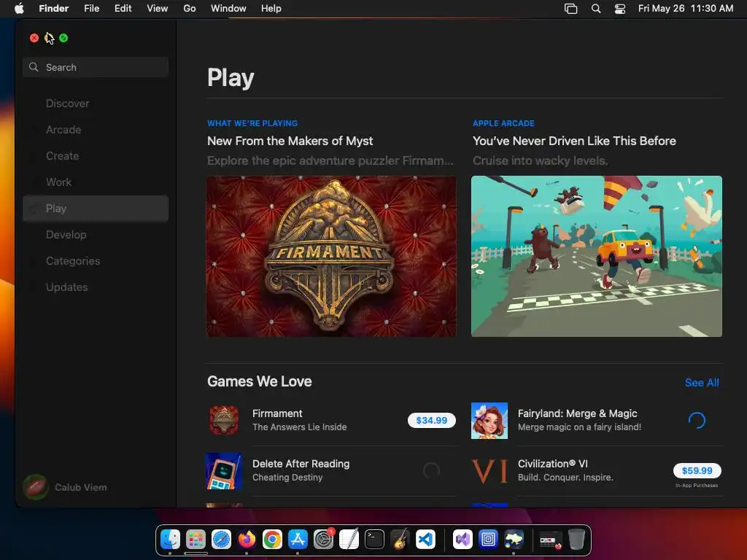Launch Firefox from the dock

(247, 540)
